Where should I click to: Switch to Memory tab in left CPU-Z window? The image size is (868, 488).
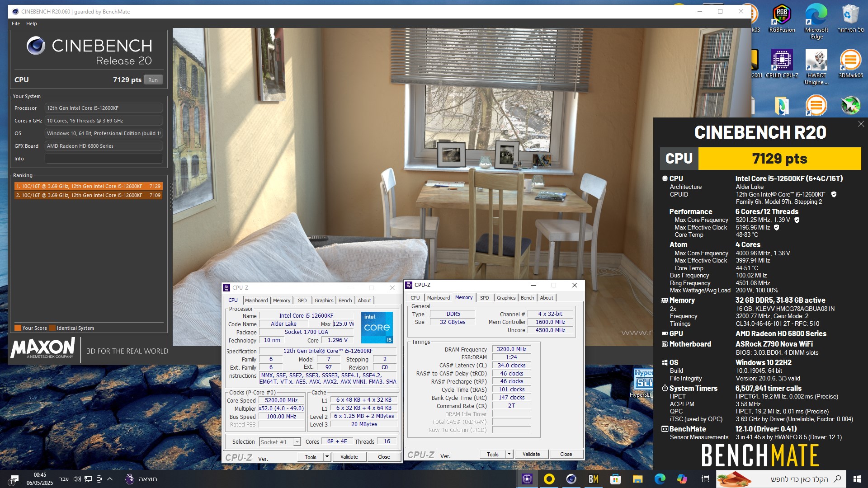(282, 300)
